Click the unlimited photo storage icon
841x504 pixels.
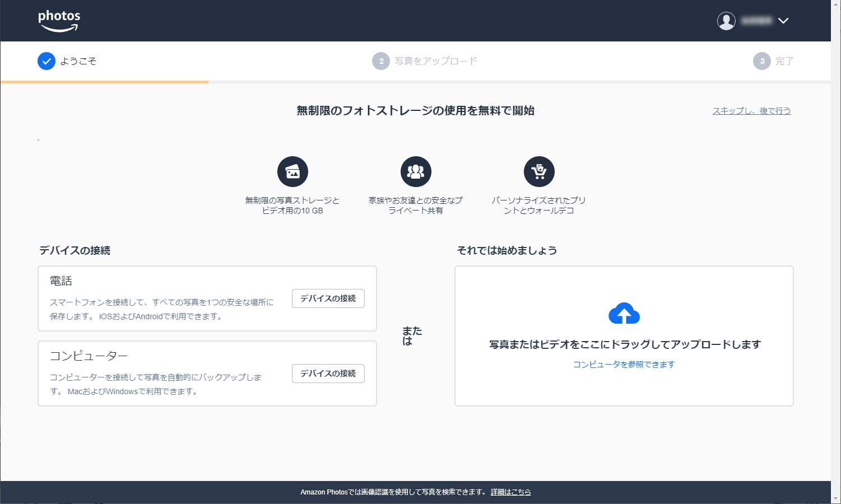pyautogui.click(x=292, y=171)
